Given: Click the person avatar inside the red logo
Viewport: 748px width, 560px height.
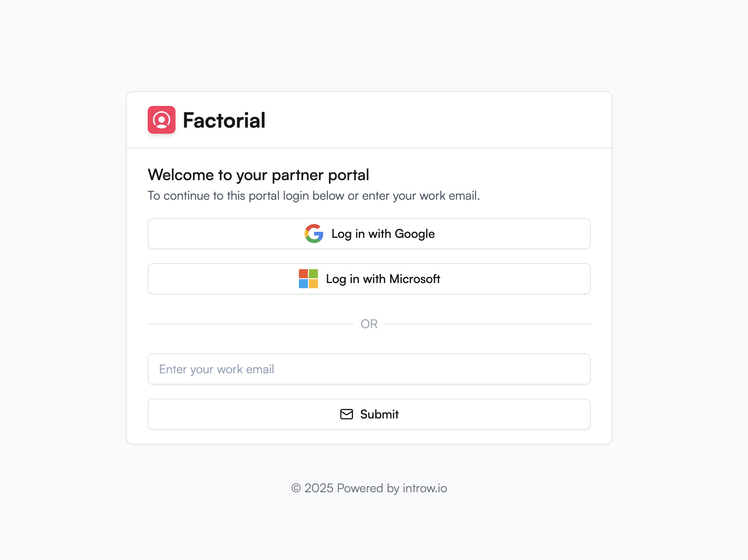Looking at the screenshot, I should pyautogui.click(x=162, y=120).
